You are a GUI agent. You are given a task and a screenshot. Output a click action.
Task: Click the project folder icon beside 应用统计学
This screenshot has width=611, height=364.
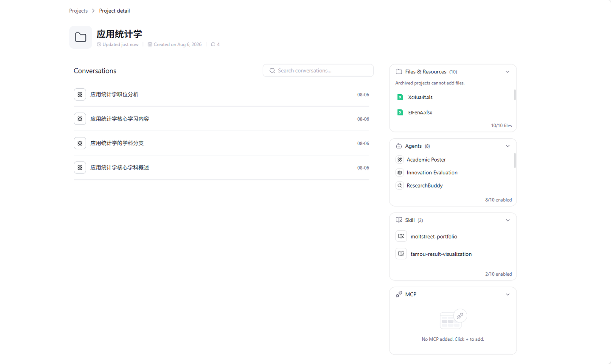pyautogui.click(x=81, y=37)
